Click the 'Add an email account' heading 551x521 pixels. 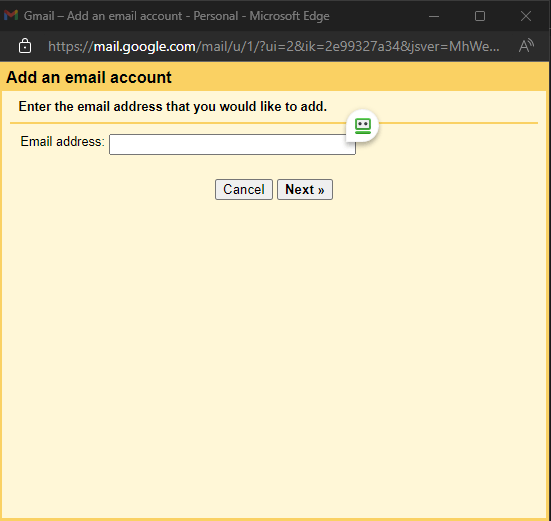(89, 77)
